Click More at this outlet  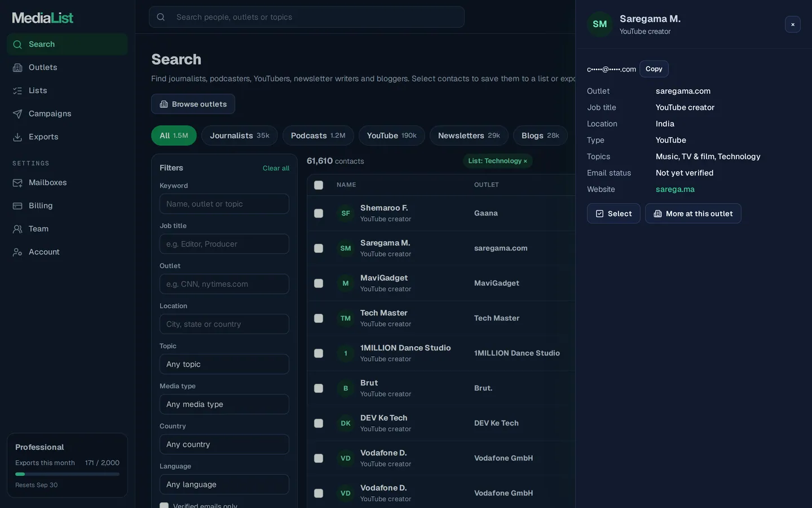693,213
